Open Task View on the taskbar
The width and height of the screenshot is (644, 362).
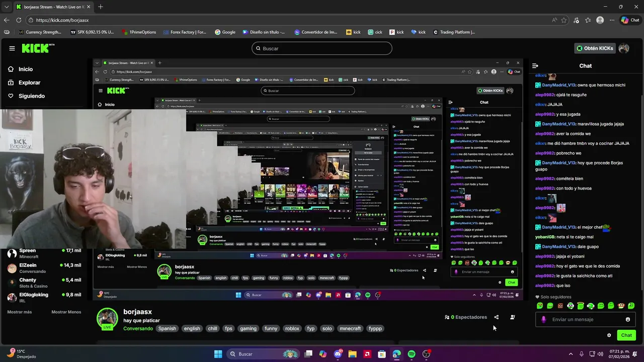click(x=308, y=354)
